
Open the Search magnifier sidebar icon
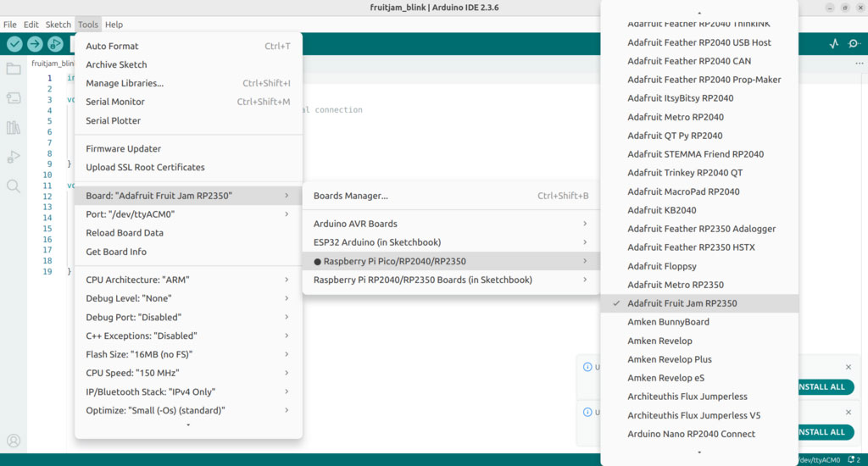14,186
